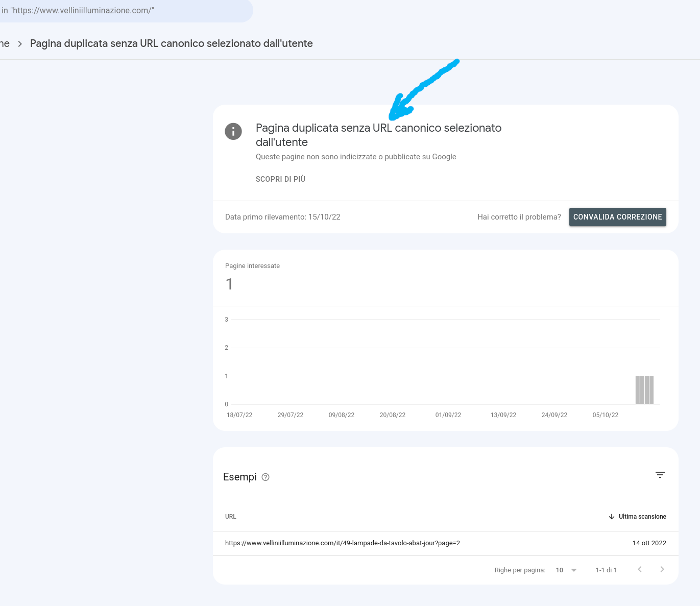Open the filter icon in the Esempi panel

click(660, 475)
